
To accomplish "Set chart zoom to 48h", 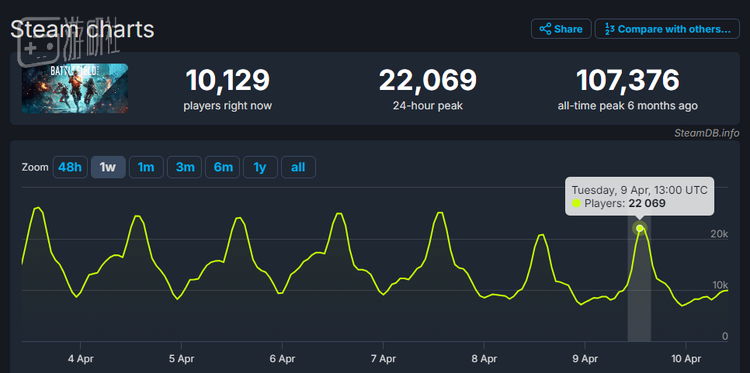I will (70, 167).
